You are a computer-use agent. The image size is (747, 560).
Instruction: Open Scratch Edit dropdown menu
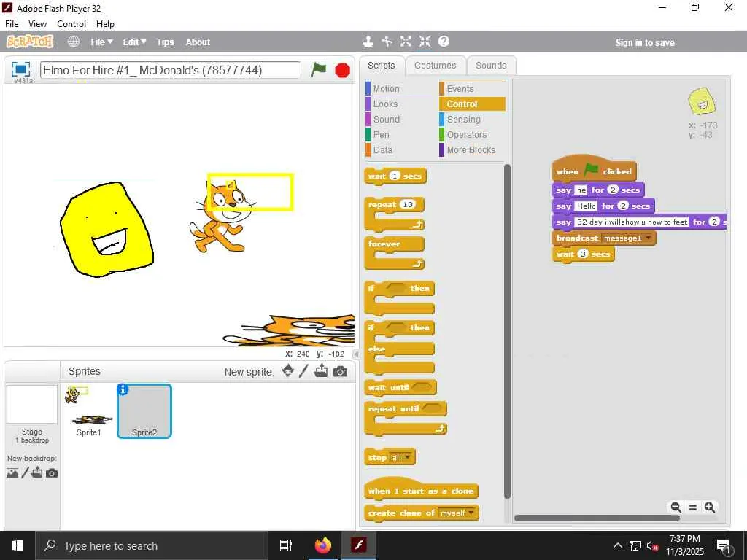tap(134, 42)
